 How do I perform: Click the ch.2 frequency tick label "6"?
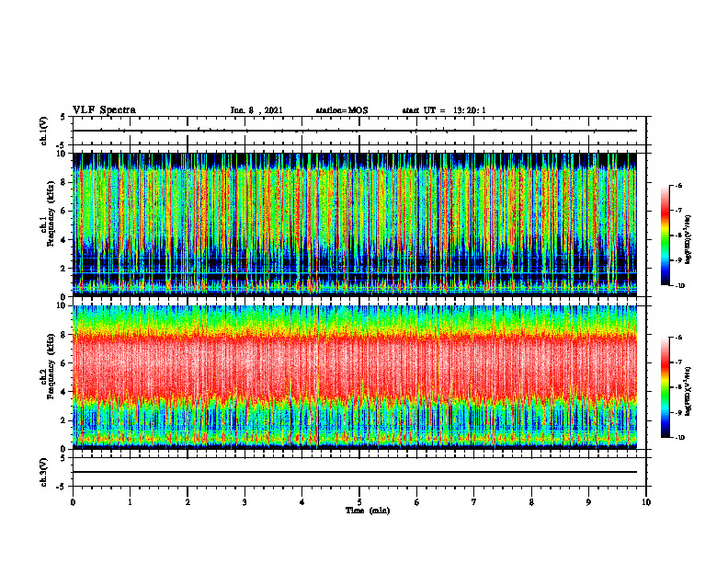click(65, 363)
